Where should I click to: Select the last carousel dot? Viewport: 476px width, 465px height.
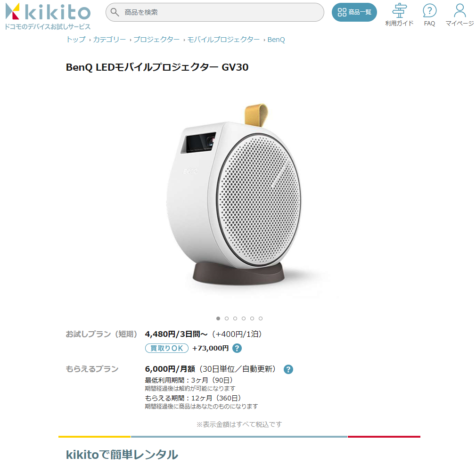tap(261, 318)
